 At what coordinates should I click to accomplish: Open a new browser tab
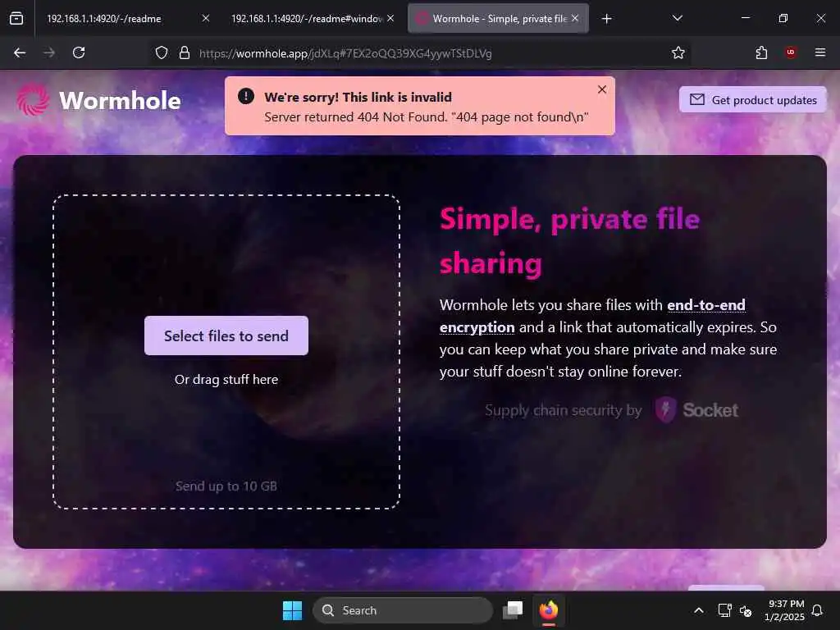point(606,19)
